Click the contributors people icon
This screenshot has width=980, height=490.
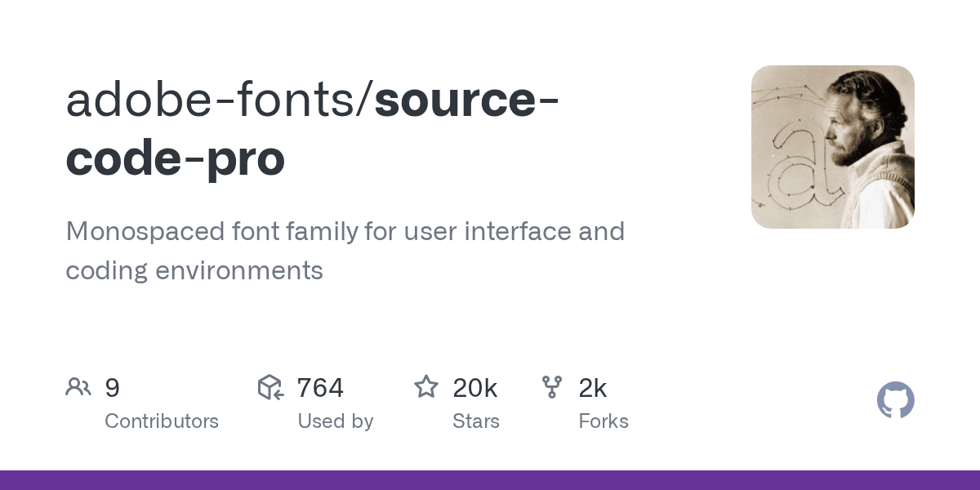[x=78, y=387]
